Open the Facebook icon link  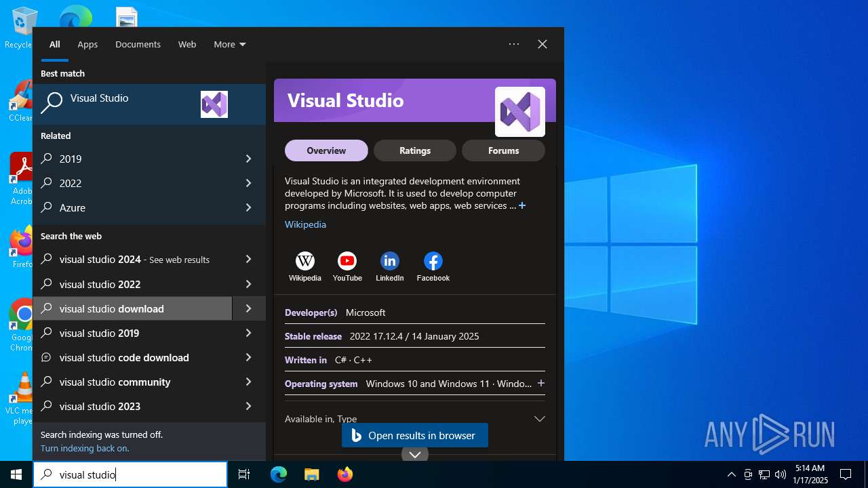tap(433, 261)
